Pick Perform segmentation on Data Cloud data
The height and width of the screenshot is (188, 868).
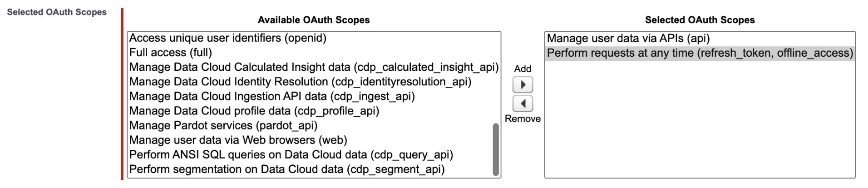pyautogui.click(x=286, y=169)
